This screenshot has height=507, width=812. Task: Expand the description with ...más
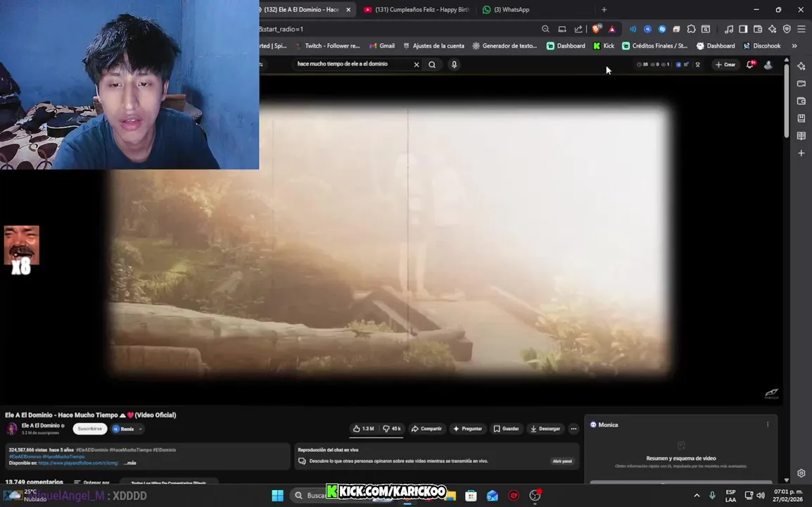point(130,463)
